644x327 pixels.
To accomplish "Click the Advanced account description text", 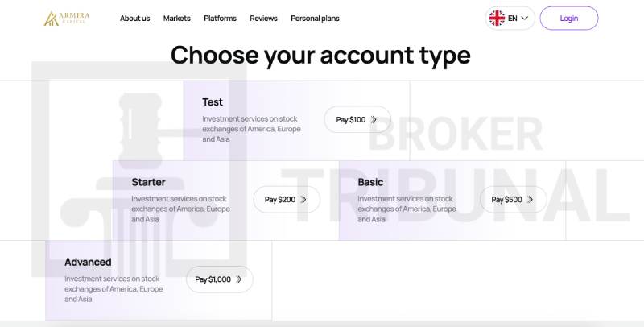I will click(114, 288).
